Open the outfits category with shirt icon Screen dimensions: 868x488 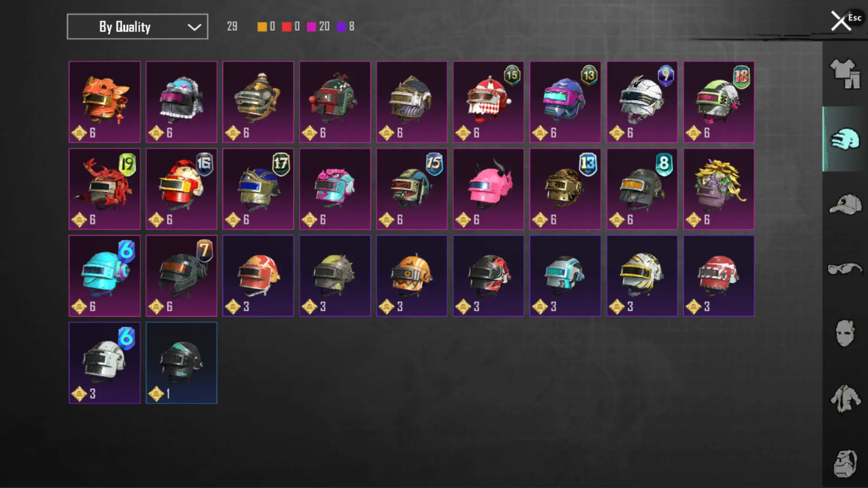click(x=844, y=74)
